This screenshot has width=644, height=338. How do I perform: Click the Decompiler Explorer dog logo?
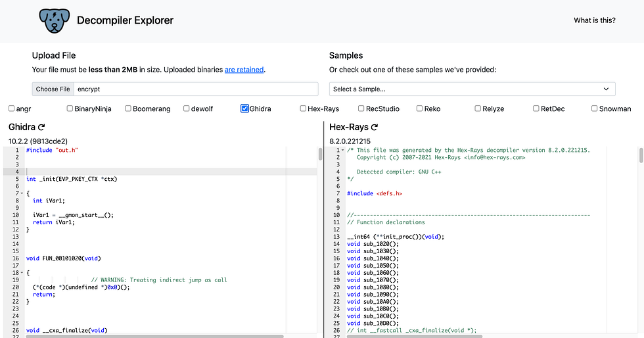click(x=55, y=21)
